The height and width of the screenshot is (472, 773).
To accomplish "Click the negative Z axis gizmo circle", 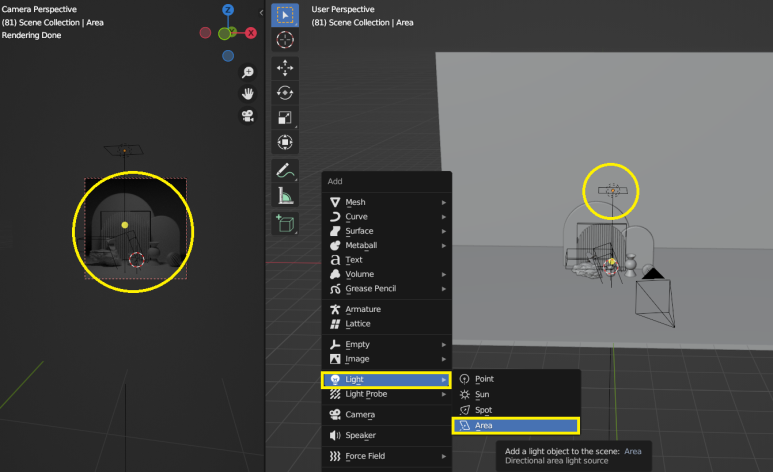I will [228, 56].
